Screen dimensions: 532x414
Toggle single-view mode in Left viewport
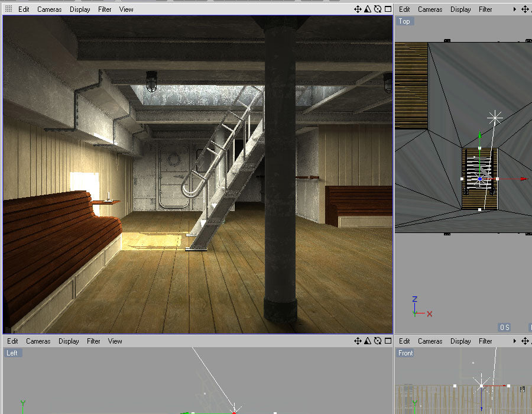[388, 341]
